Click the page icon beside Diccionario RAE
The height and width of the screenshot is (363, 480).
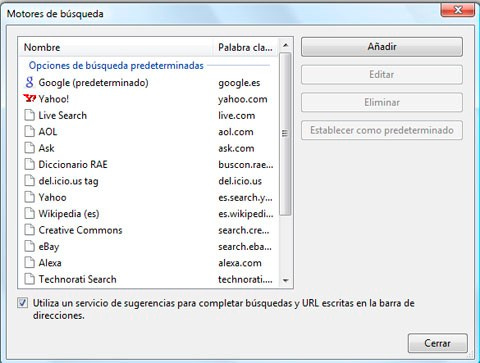[x=29, y=164]
